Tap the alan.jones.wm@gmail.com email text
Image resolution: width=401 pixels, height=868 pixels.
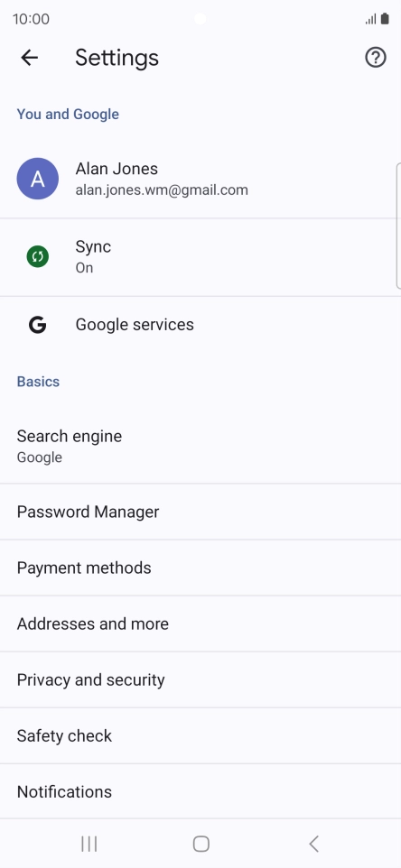[x=162, y=190]
